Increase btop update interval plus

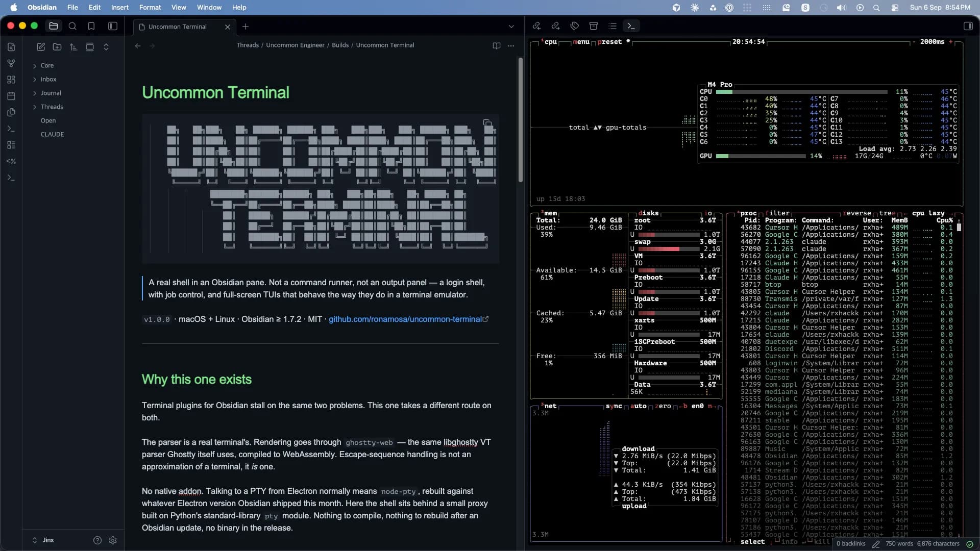pos(950,42)
